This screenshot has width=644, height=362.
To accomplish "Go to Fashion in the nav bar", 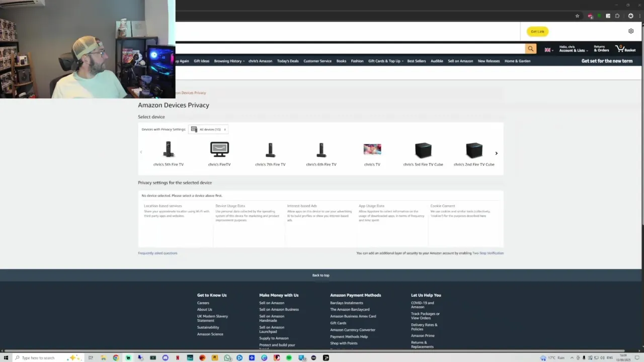I will coord(357,61).
